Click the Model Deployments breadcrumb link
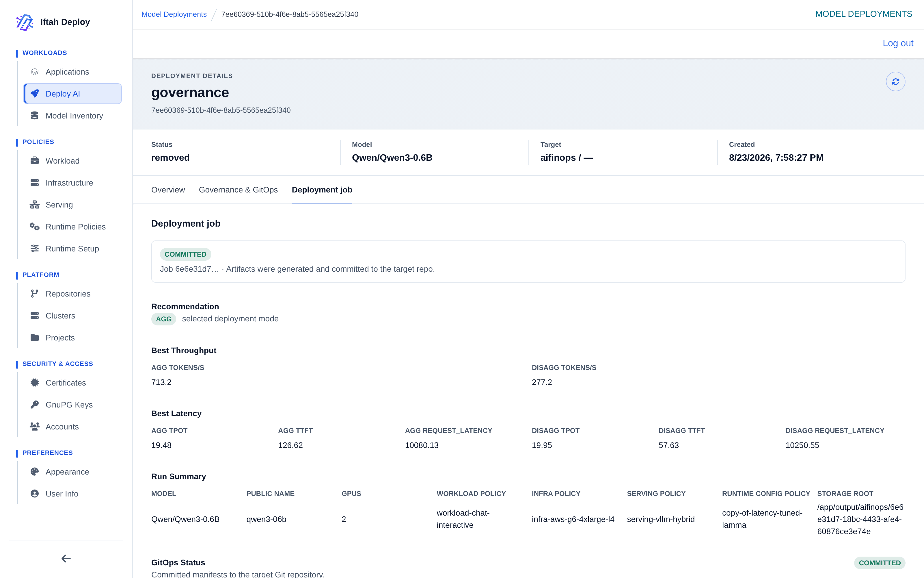This screenshot has height=578, width=924. point(174,14)
